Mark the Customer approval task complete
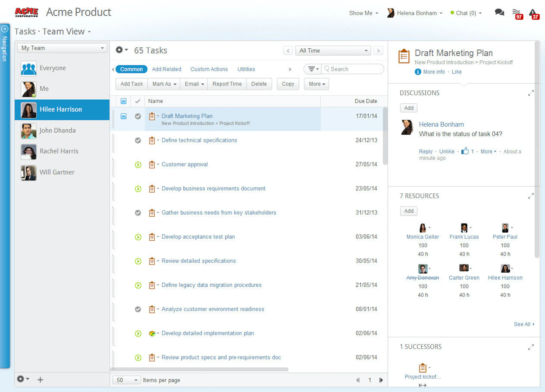545x392 pixels. 138,165
